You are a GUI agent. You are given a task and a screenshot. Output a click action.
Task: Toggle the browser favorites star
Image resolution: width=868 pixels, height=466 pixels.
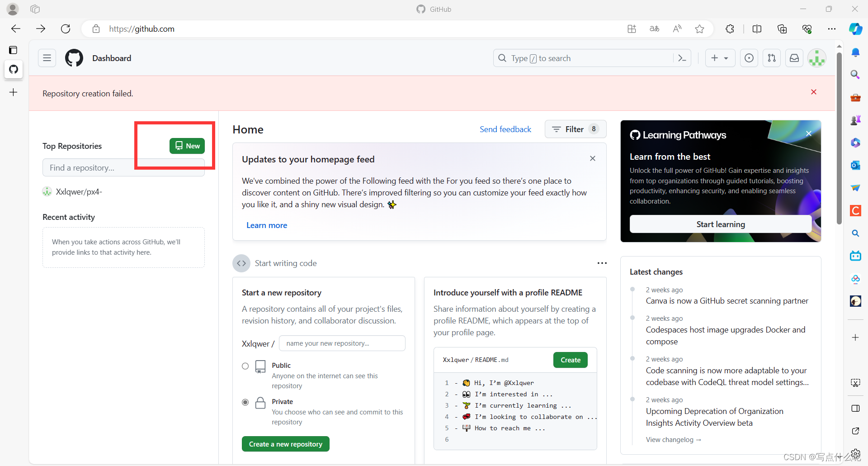click(x=699, y=29)
